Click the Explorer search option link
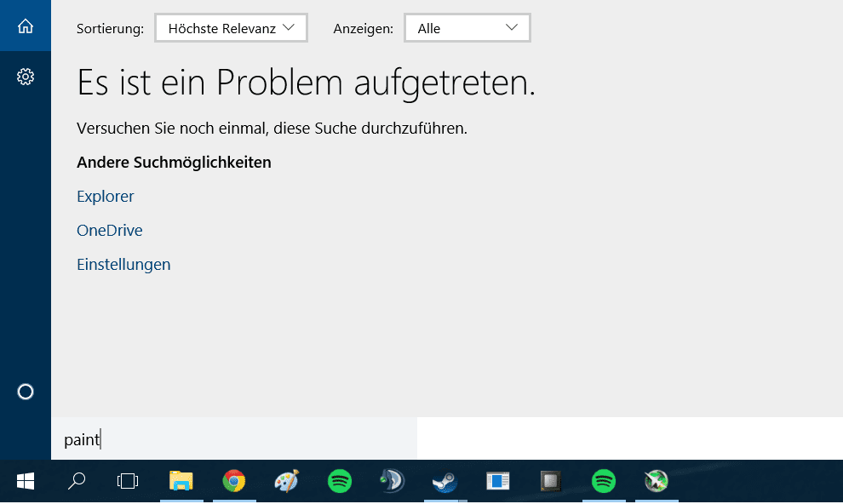843x504 pixels. [106, 197]
